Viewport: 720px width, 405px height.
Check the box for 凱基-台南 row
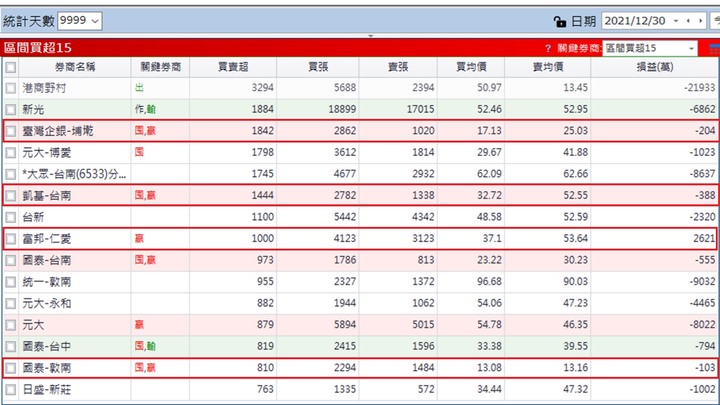point(11,196)
